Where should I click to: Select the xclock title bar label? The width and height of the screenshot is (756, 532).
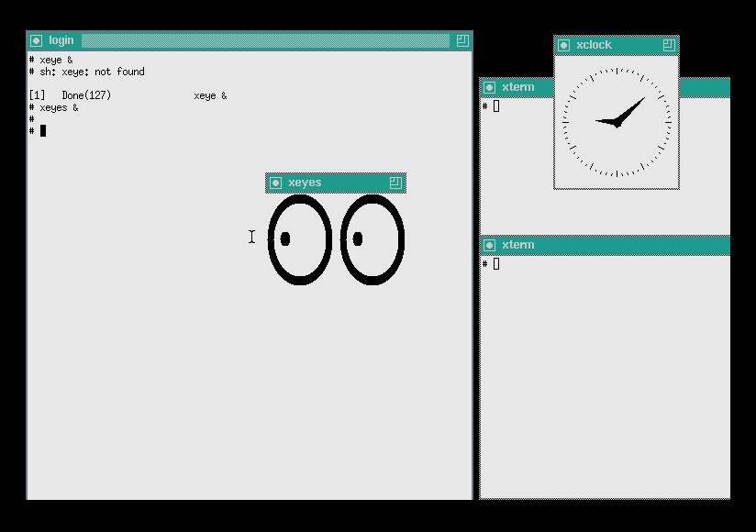pyautogui.click(x=594, y=45)
